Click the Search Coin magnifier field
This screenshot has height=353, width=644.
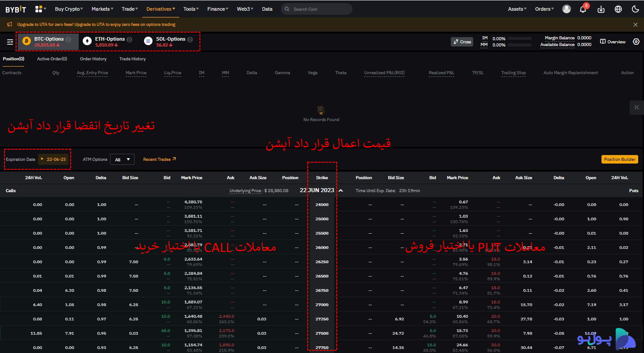point(317,9)
